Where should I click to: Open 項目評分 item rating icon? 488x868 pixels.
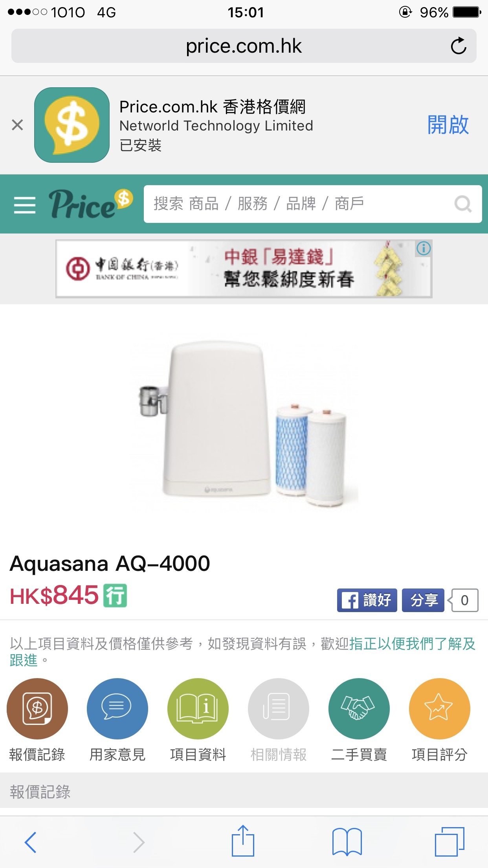pos(440,708)
